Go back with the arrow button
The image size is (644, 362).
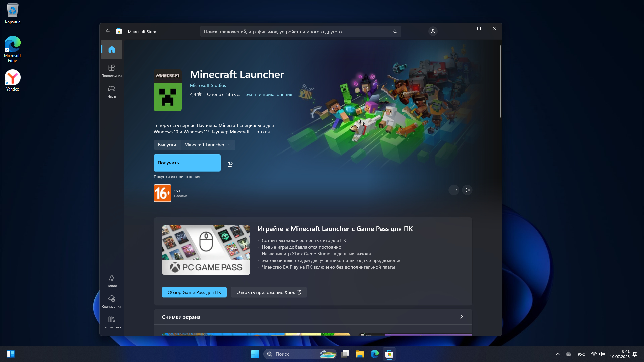pos(108,31)
